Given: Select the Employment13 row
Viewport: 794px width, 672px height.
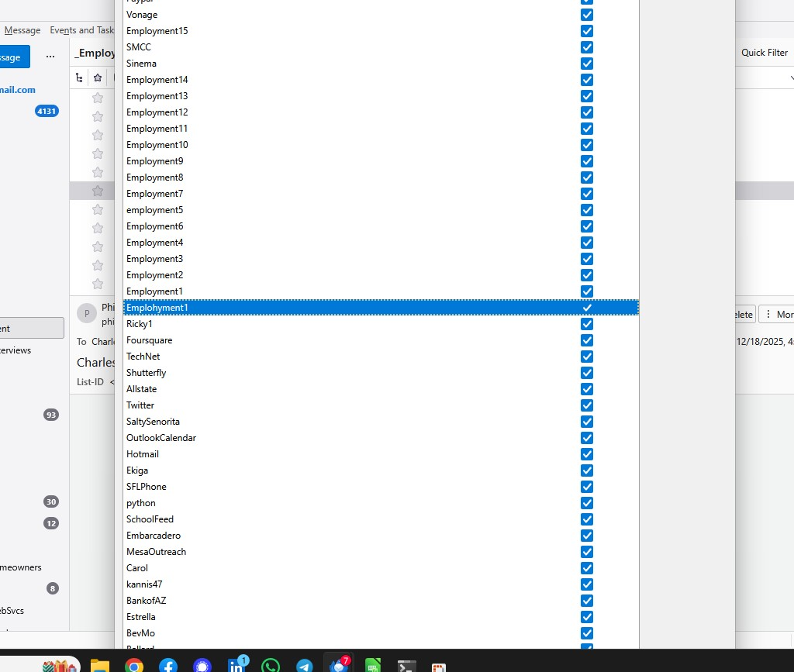Looking at the screenshot, I should 381,96.
